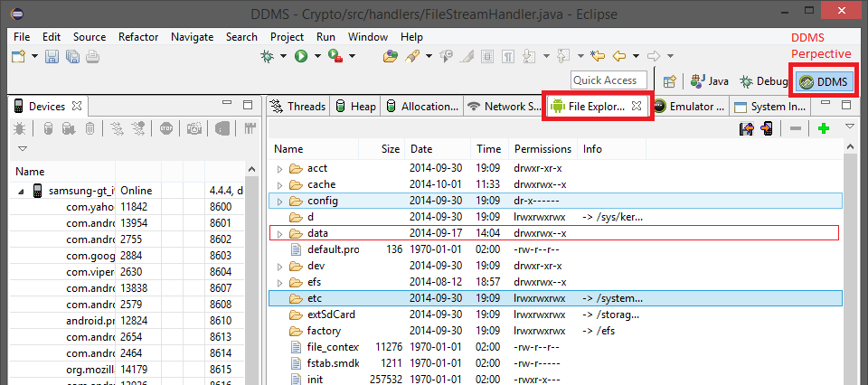This screenshot has width=868, height=385.
Task: Expand the cache folder
Action: (x=279, y=184)
